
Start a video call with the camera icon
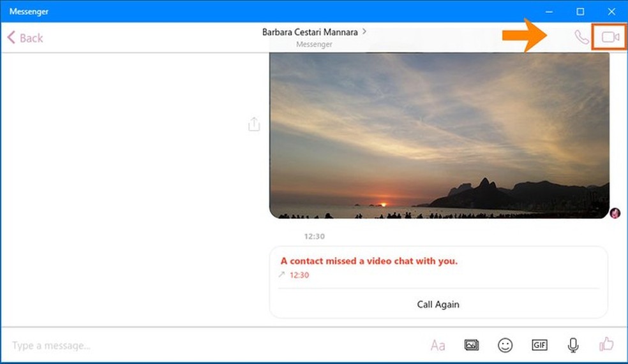[610, 37]
